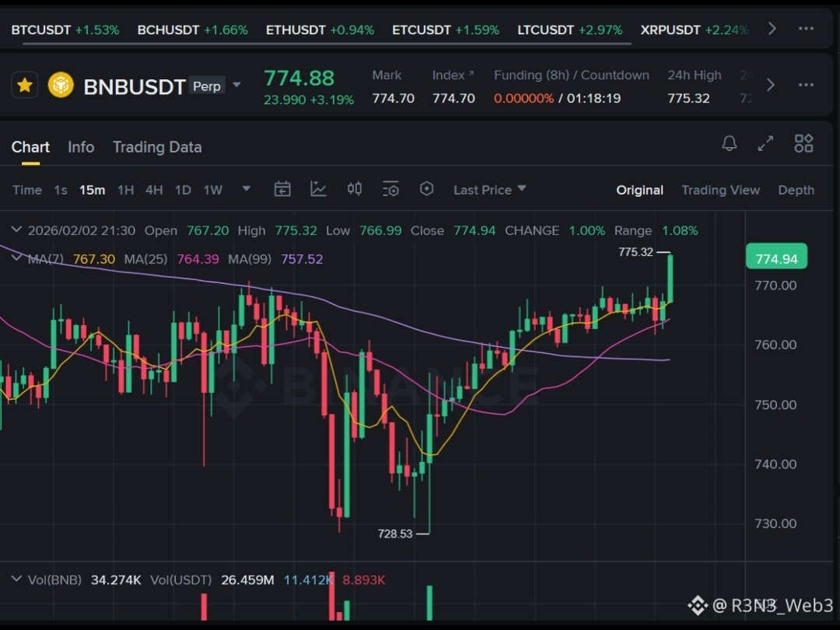Open the chart layout grid icon

point(803,144)
